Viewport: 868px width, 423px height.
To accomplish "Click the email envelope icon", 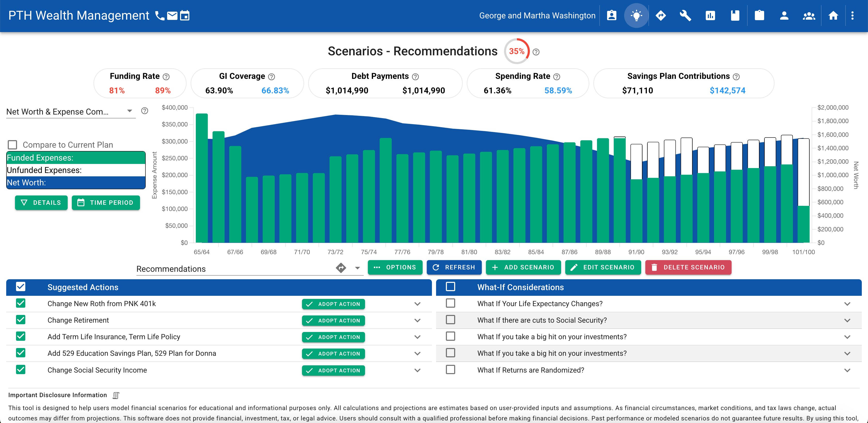I will tap(172, 16).
